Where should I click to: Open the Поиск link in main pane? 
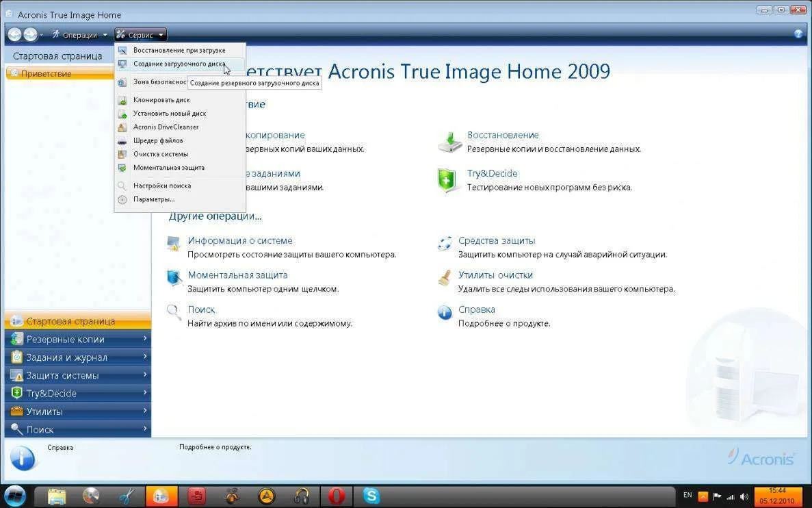[201, 309]
